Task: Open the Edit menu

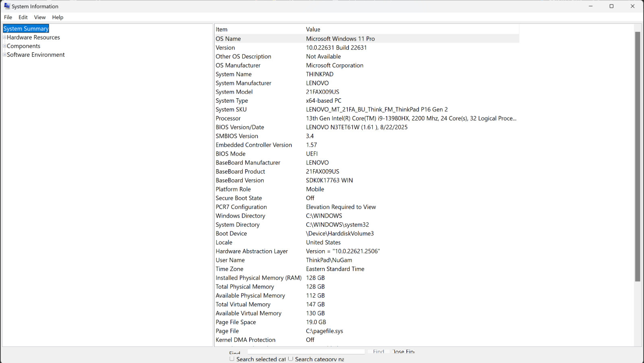Action: (x=23, y=17)
